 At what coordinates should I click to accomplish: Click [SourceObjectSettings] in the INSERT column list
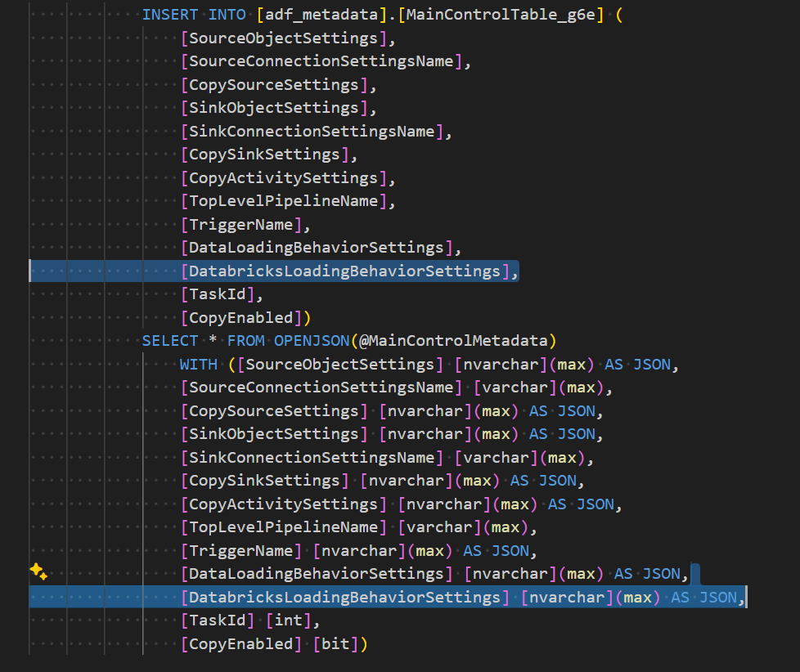[x=284, y=38]
